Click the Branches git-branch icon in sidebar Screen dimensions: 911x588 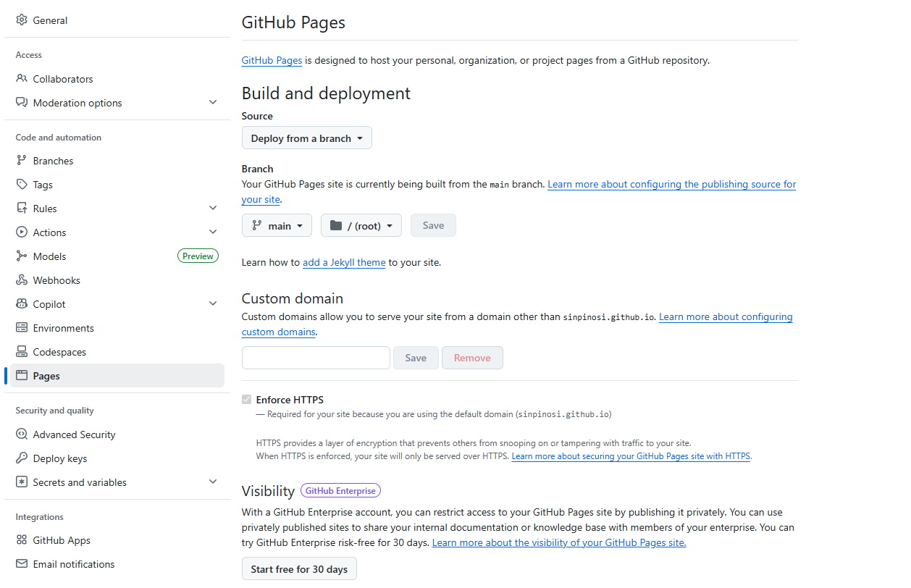tap(22, 161)
